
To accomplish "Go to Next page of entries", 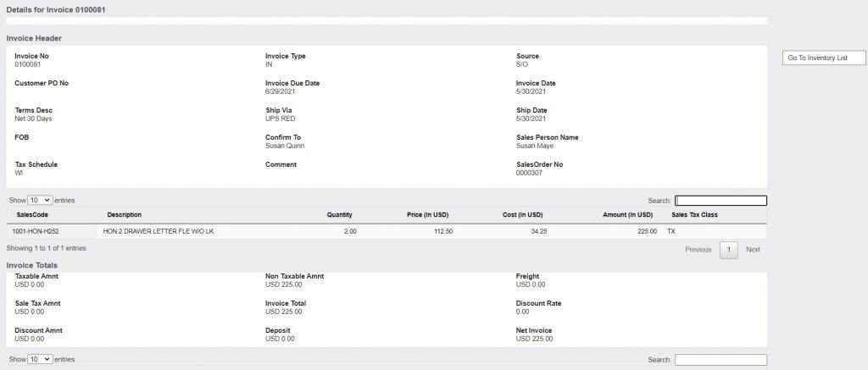I will click(x=753, y=250).
